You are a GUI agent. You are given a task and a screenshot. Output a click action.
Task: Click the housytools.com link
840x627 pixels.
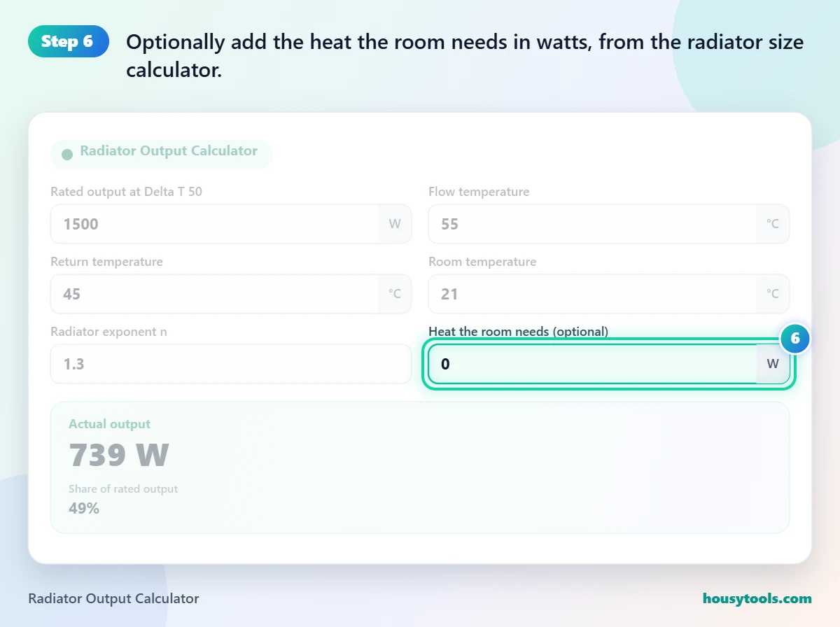click(757, 598)
